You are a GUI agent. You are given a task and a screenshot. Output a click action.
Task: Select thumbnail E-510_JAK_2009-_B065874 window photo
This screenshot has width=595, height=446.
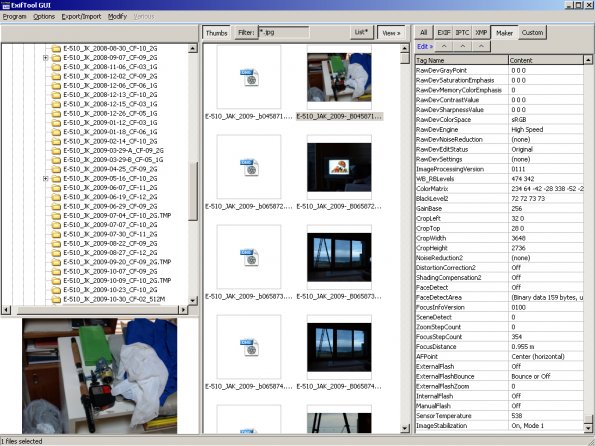coord(339,347)
